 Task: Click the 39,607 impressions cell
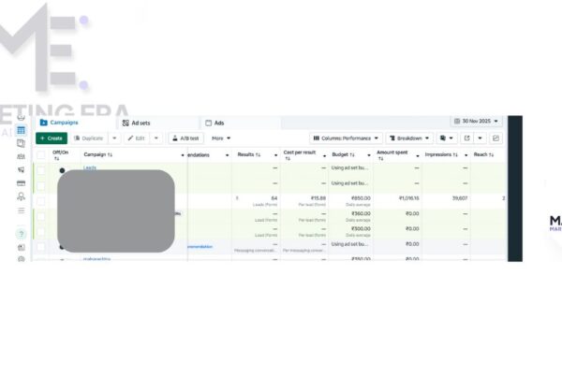coord(460,198)
